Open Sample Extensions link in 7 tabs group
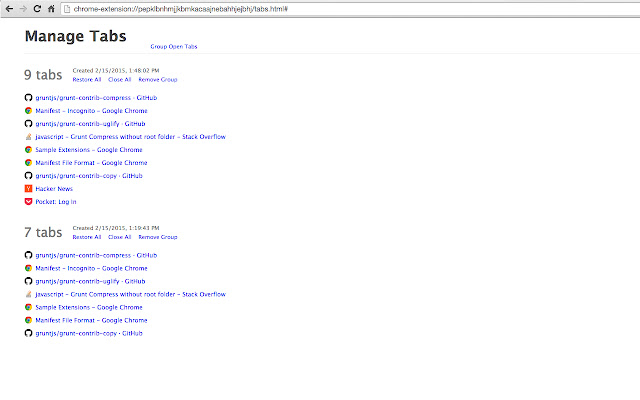This screenshot has height=400, width=640. pyautogui.click(x=89, y=307)
